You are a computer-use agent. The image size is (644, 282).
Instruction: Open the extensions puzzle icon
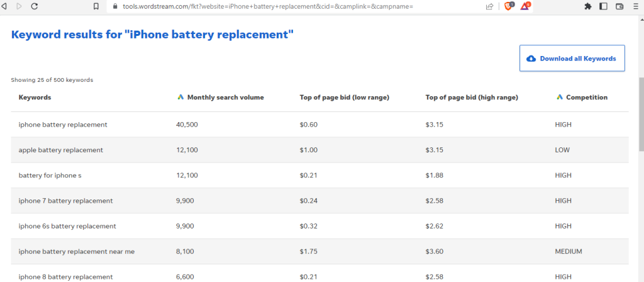588,6
